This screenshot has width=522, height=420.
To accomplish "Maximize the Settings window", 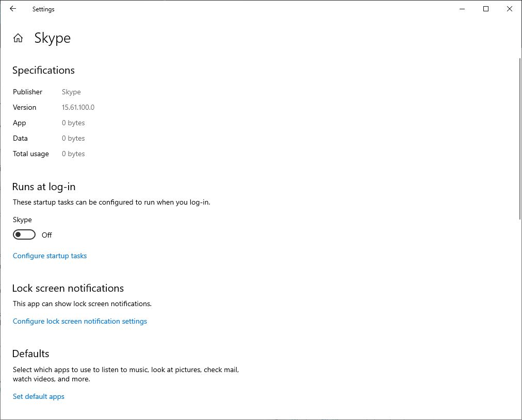I will [x=486, y=9].
